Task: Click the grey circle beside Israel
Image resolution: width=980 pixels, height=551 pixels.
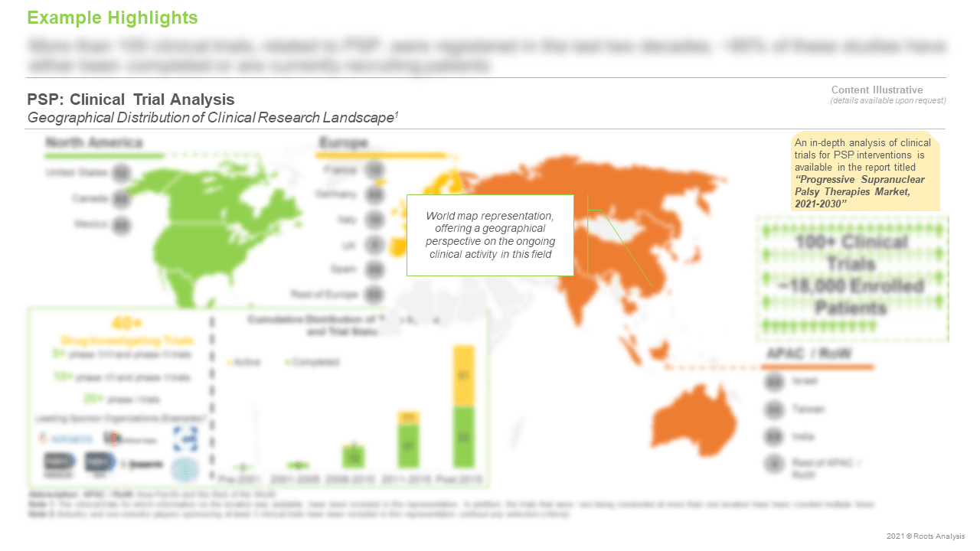Action: pyautogui.click(x=774, y=381)
